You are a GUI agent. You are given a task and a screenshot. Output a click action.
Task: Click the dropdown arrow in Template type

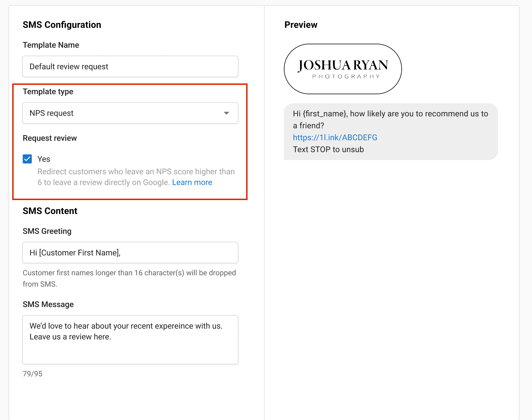pos(226,113)
